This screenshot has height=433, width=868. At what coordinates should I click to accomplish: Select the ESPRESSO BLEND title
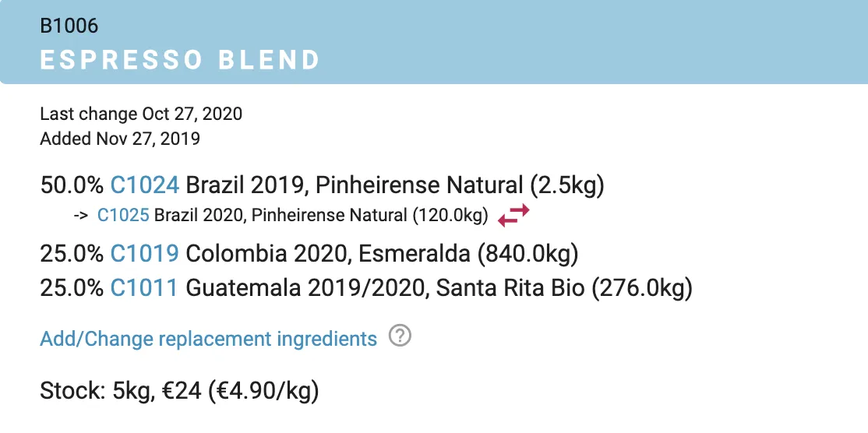coord(180,60)
